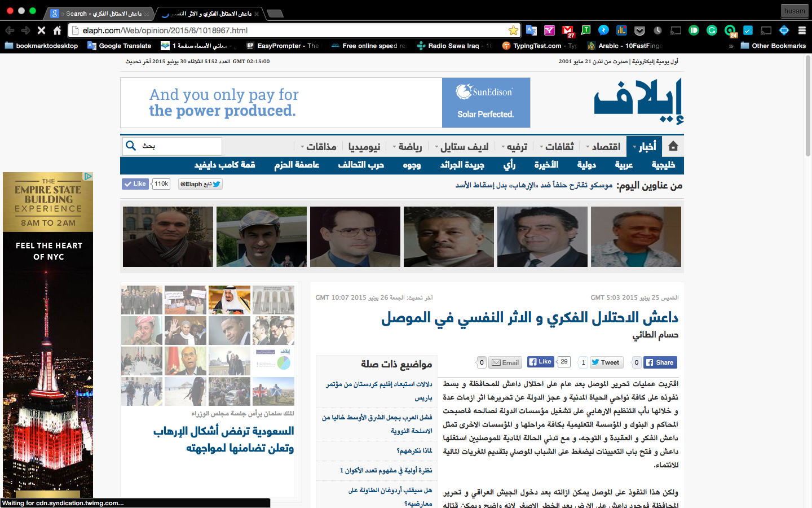
Task: Open the نيوميديا menu item
Action: [x=364, y=147]
